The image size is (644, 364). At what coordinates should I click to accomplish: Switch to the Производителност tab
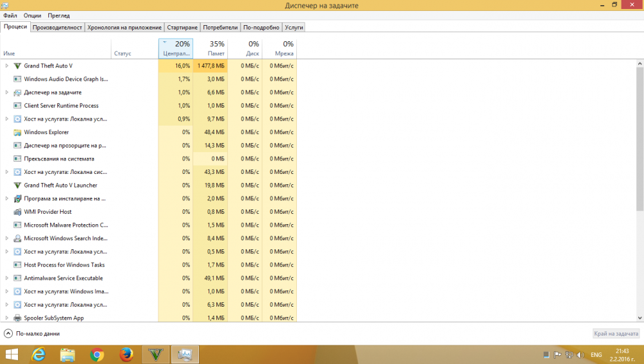57,28
